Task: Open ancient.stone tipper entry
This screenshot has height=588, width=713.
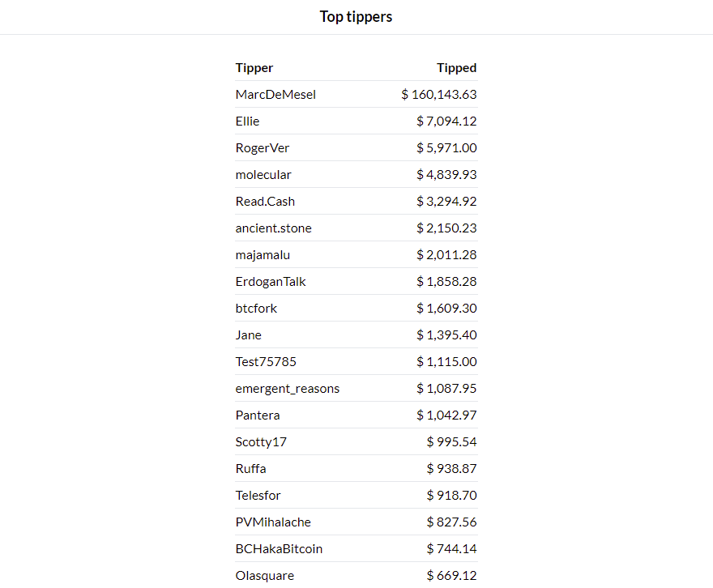Action: click(273, 228)
